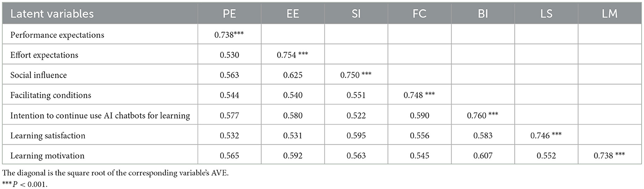The width and height of the screenshot is (644, 189).
Task: Select the FC column header
Action: [x=420, y=14]
